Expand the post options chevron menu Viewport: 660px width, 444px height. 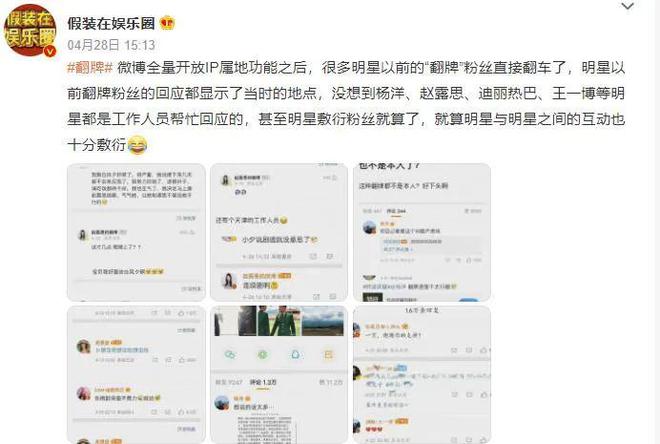point(627,6)
